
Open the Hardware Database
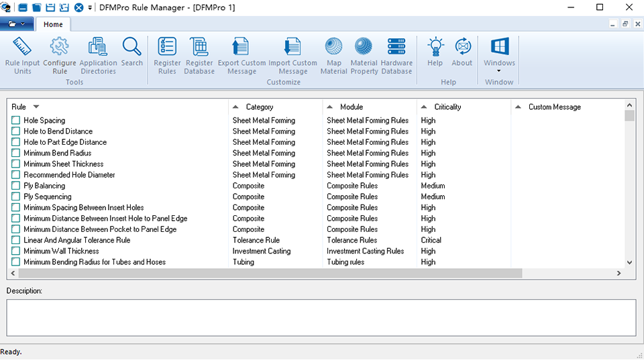(396, 56)
